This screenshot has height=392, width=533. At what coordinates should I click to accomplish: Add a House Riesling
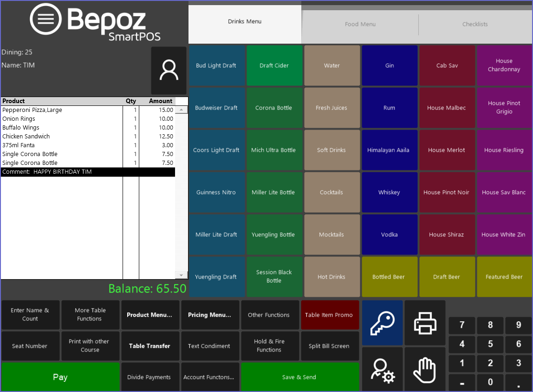[x=504, y=150]
